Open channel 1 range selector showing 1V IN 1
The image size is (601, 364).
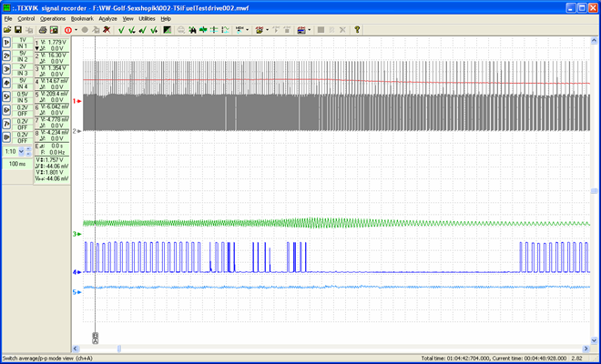pos(23,43)
